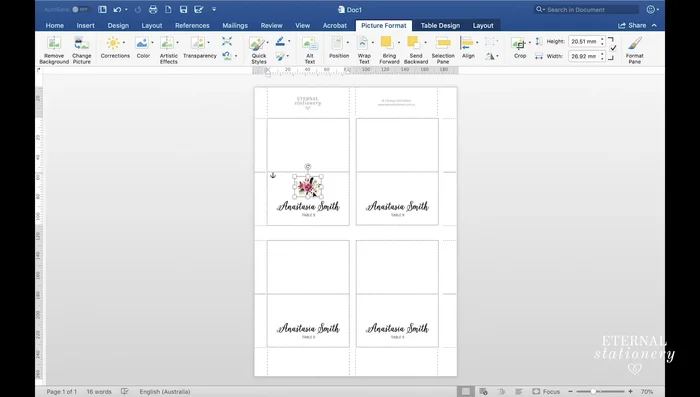Expand the Send Backward dropdown arrow
This screenshot has width=700, height=397.
point(425,43)
